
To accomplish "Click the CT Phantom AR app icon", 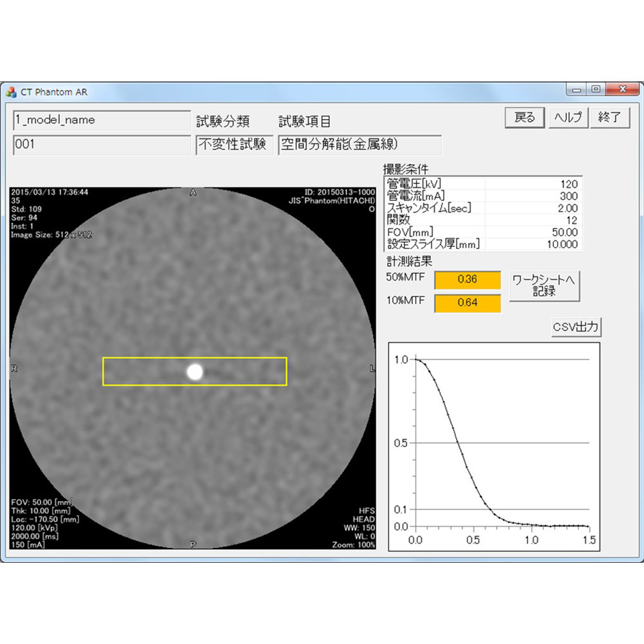I will (11, 92).
